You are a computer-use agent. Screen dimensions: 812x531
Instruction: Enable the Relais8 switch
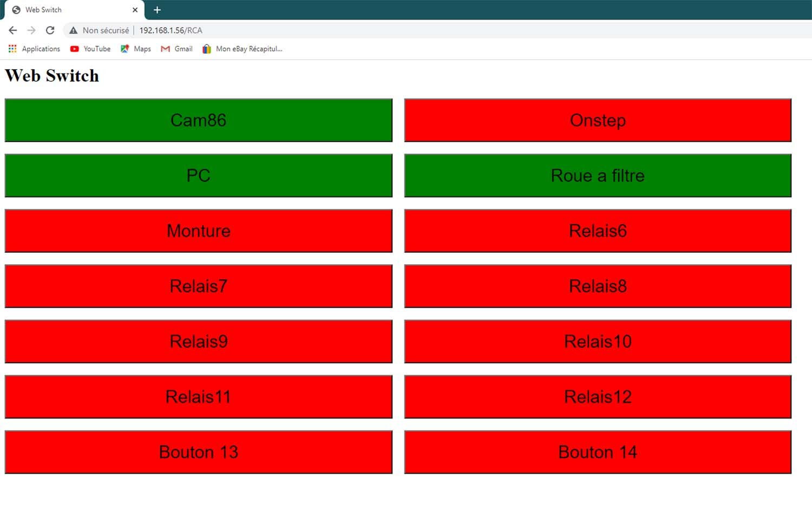click(598, 286)
